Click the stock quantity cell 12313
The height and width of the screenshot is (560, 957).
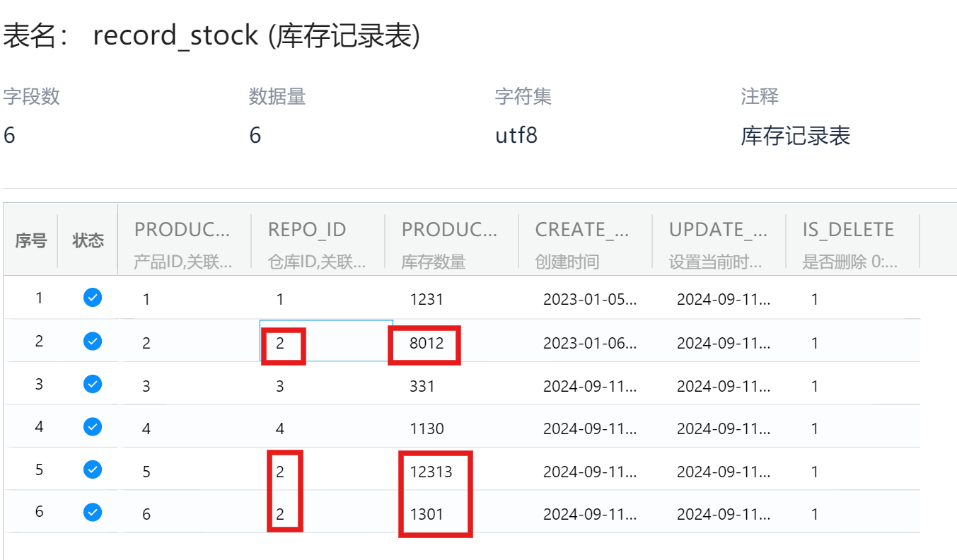(x=431, y=472)
